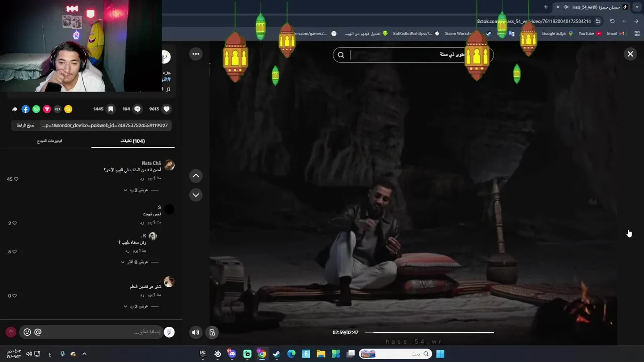The image size is (644, 362).
Task: Expand 2 replies under Nata Cha's comment
Action: pos(136,190)
